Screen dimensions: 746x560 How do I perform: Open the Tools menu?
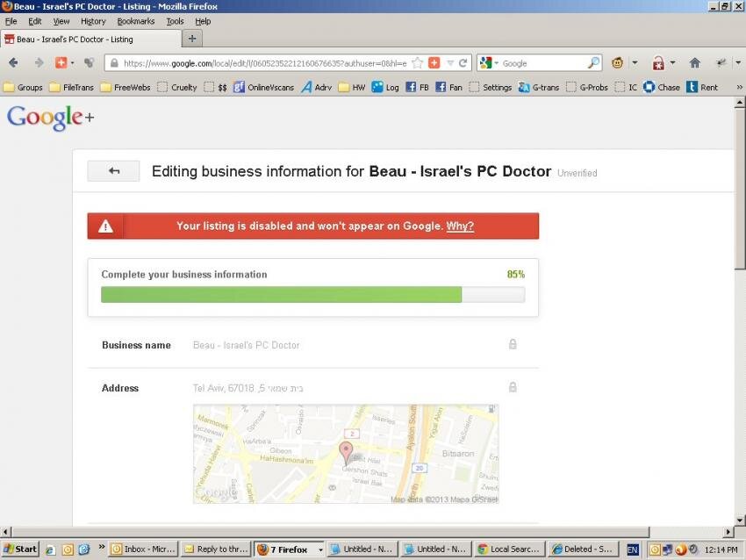pyautogui.click(x=175, y=21)
